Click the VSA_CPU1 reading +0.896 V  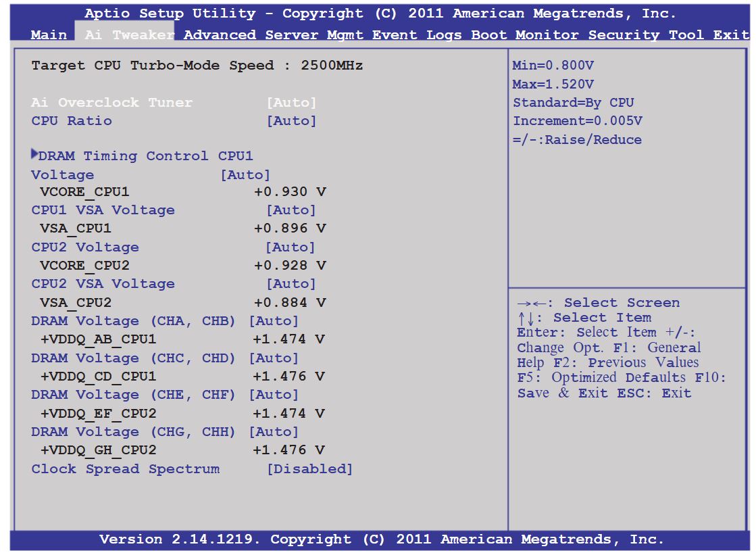click(x=291, y=228)
